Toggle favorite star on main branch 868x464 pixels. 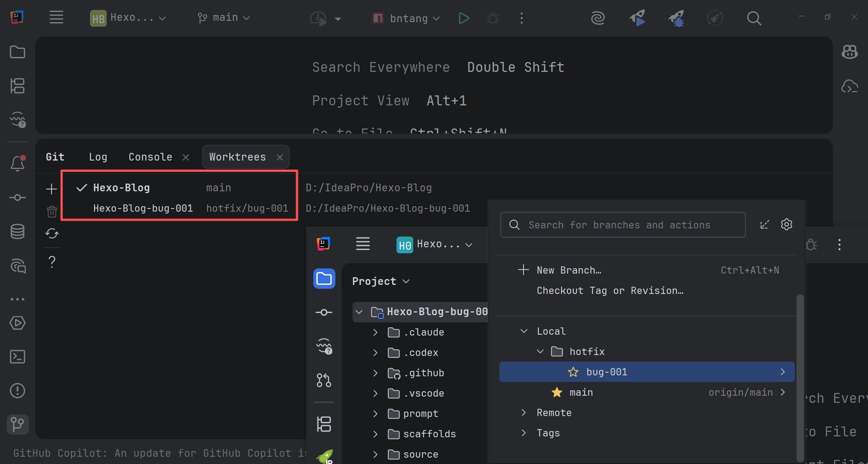557,393
